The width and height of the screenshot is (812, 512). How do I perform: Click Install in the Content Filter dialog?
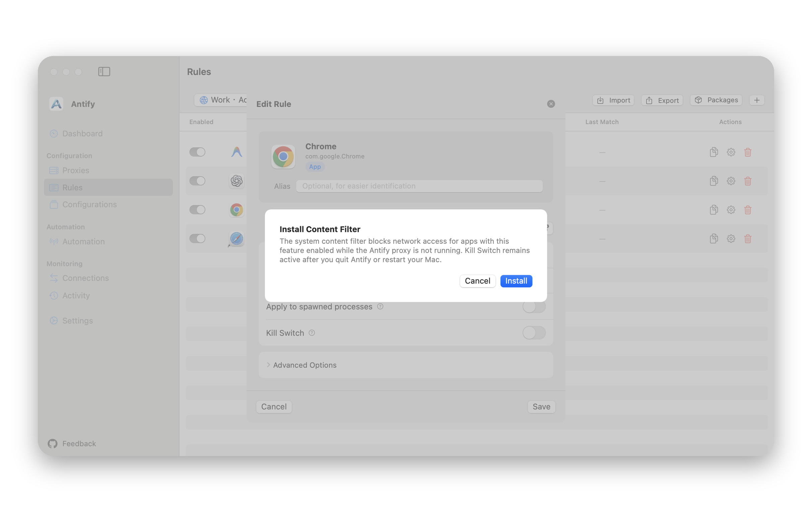click(x=516, y=281)
